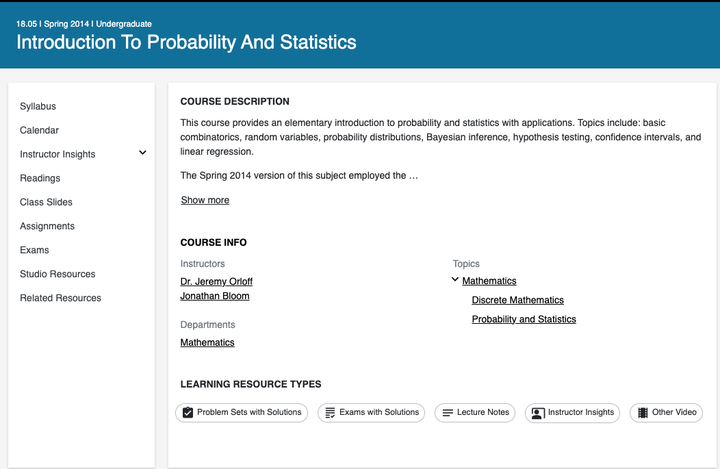Viewport: 720px width, 469px height.
Task: Select Class Slides in sidebar
Action: click(x=46, y=202)
